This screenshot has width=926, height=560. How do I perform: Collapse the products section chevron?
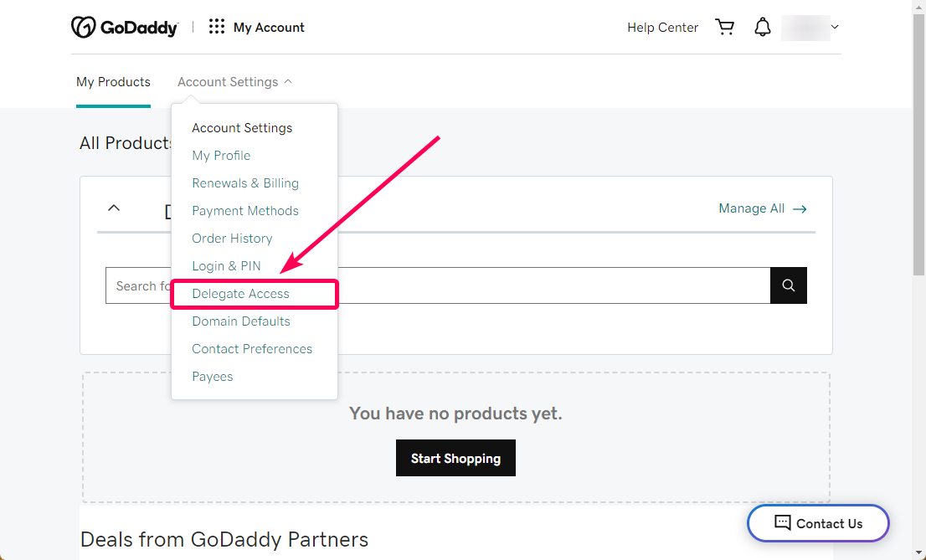(x=114, y=208)
